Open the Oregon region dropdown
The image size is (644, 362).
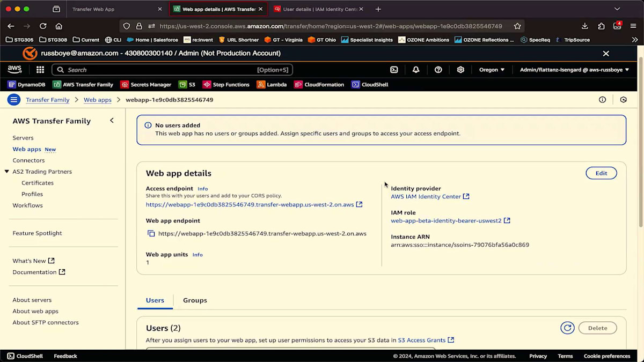pyautogui.click(x=492, y=70)
